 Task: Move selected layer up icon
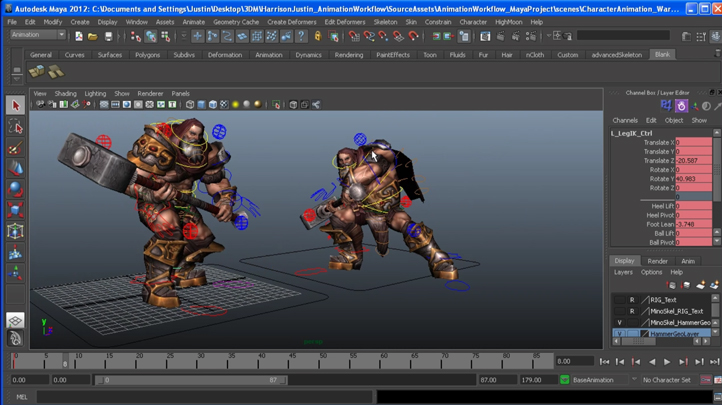coord(671,286)
